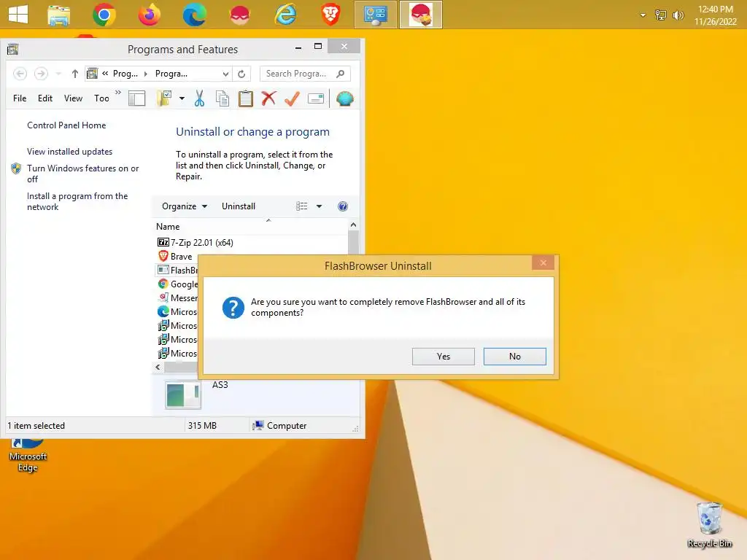Image resolution: width=747 pixels, height=560 pixels.
Task: Launch Google Chrome from the taskbar
Action: [x=104, y=15]
